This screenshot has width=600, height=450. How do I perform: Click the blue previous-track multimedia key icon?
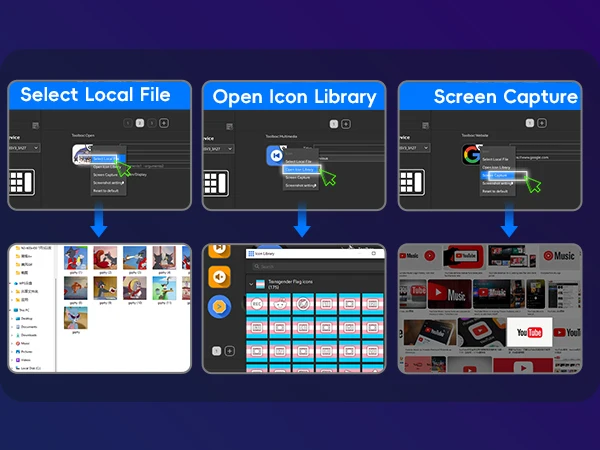276,155
